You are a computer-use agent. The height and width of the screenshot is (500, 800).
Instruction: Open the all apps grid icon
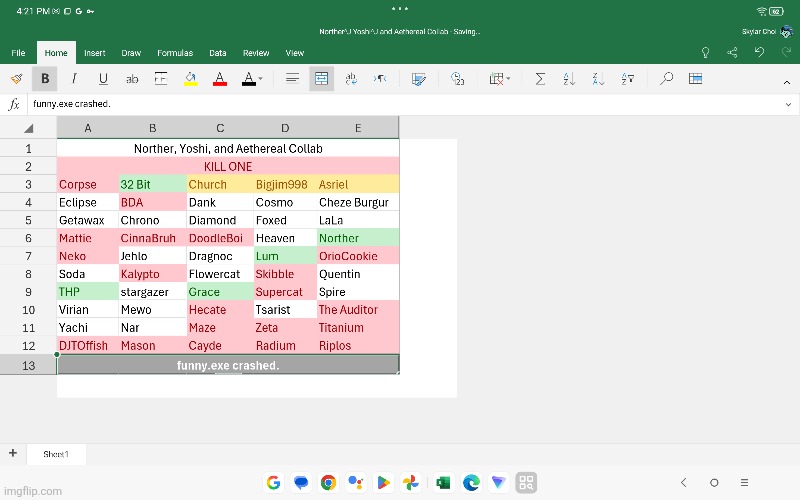(x=526, y=482)
